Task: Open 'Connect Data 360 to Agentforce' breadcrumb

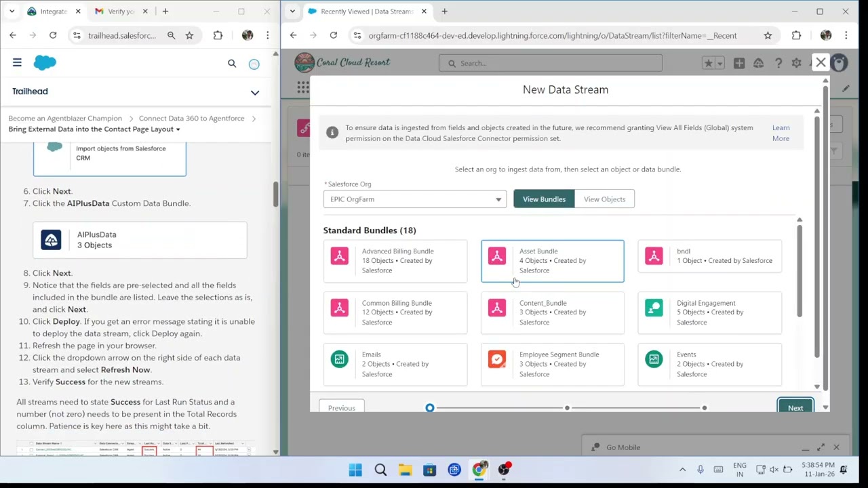Action: click(x=191, y=118)
